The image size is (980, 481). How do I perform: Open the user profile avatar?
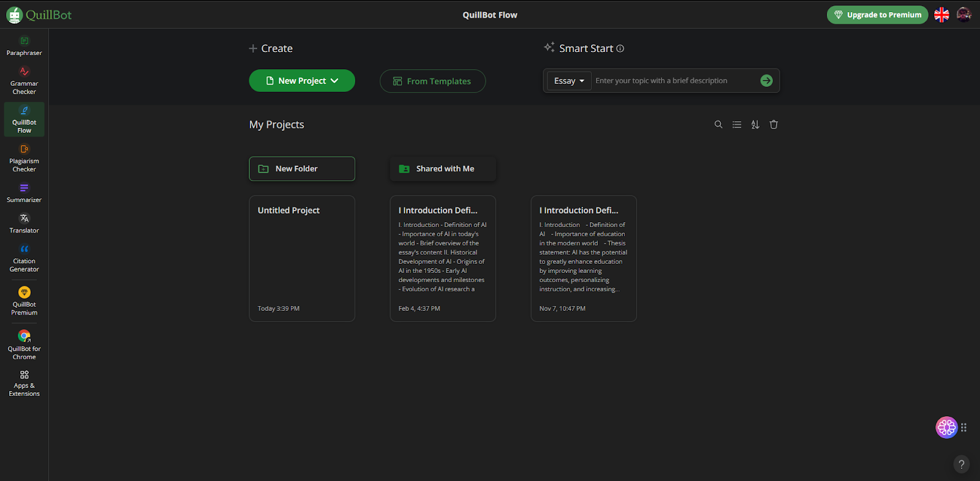point(964,15)
